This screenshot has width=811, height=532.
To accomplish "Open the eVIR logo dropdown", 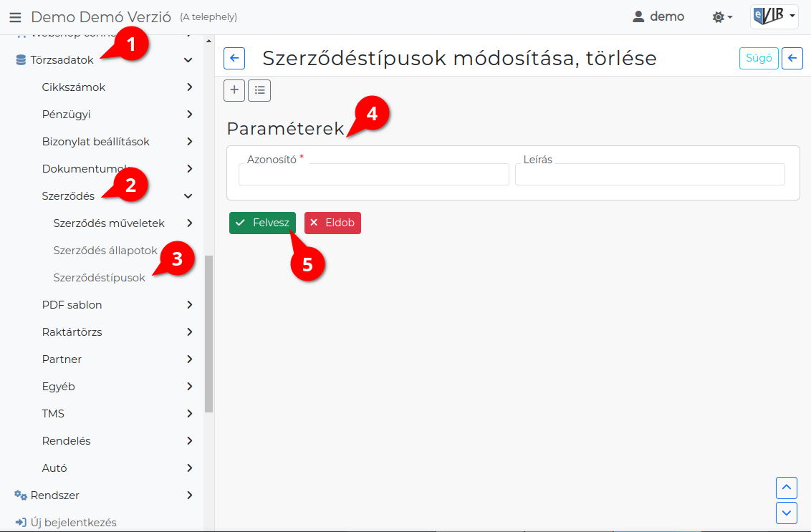I will pos(774,16).
